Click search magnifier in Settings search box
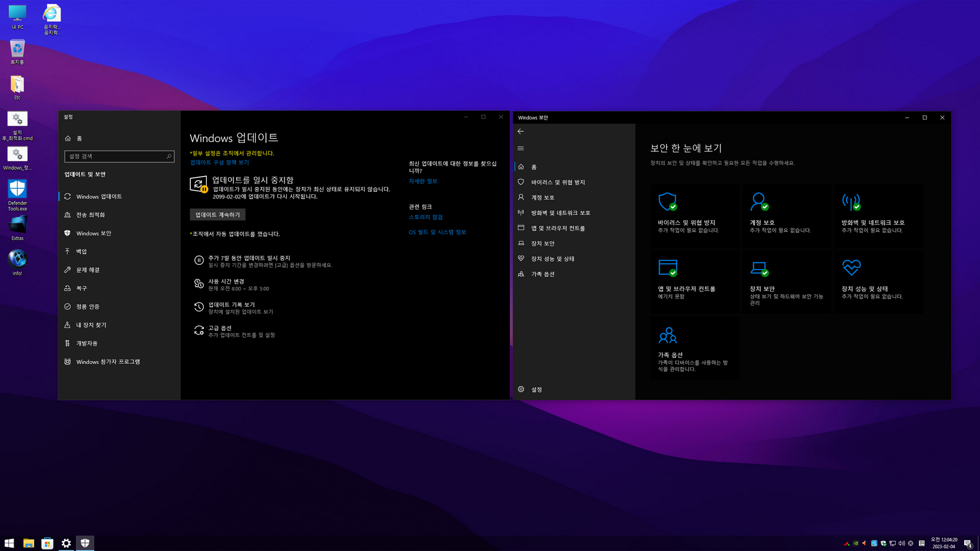This screenshot has height=551, width=980. [x=168, y=156]
